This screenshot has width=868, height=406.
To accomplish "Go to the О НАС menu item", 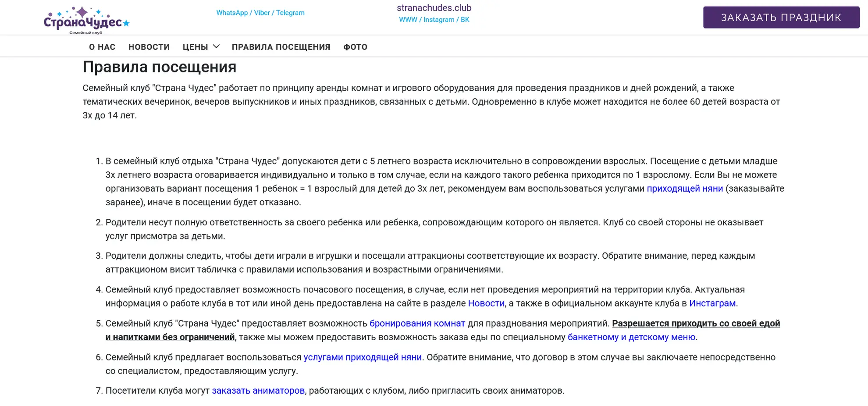I will pyautogui.click(x=102, y=47).
